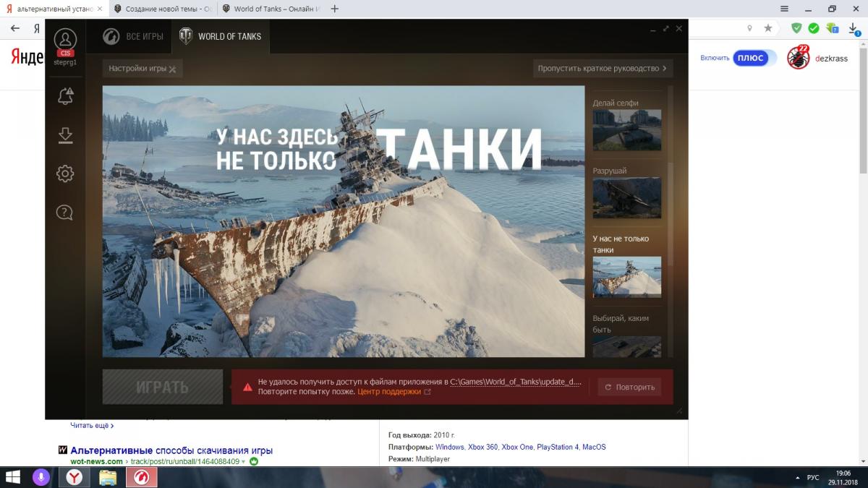Click the extension icon with number badge
The height and width of the screenshot is (488, 868).
point(833,28)
